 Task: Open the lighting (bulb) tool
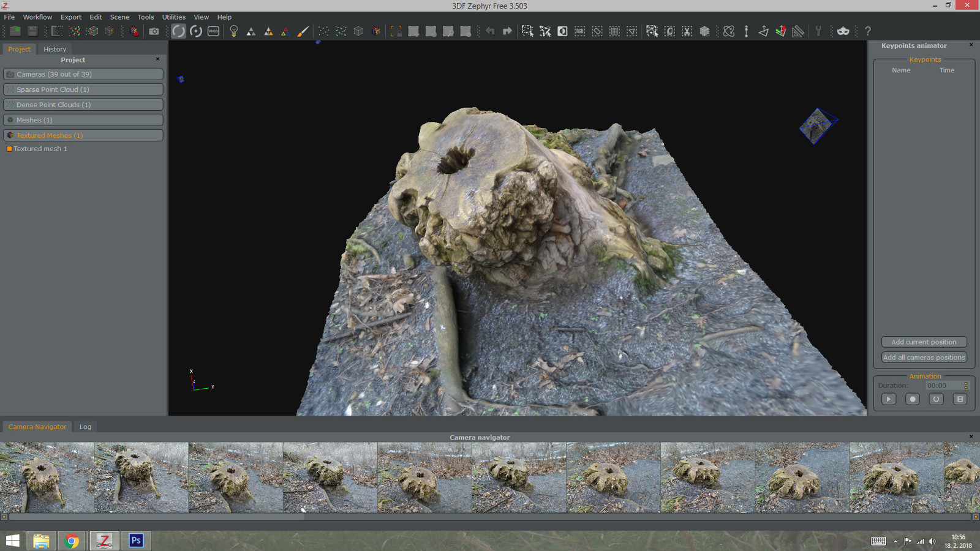(x=233, y=31)
